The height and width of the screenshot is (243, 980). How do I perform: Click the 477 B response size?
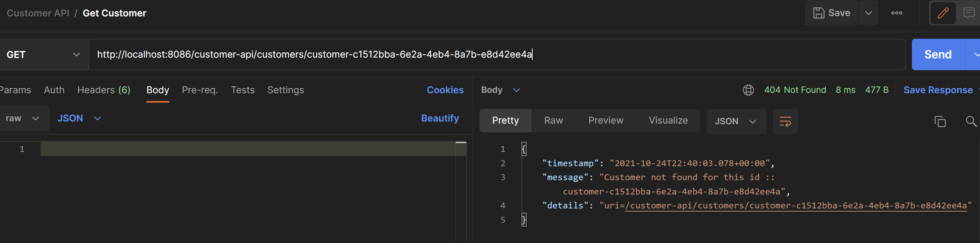coord(877,90)
